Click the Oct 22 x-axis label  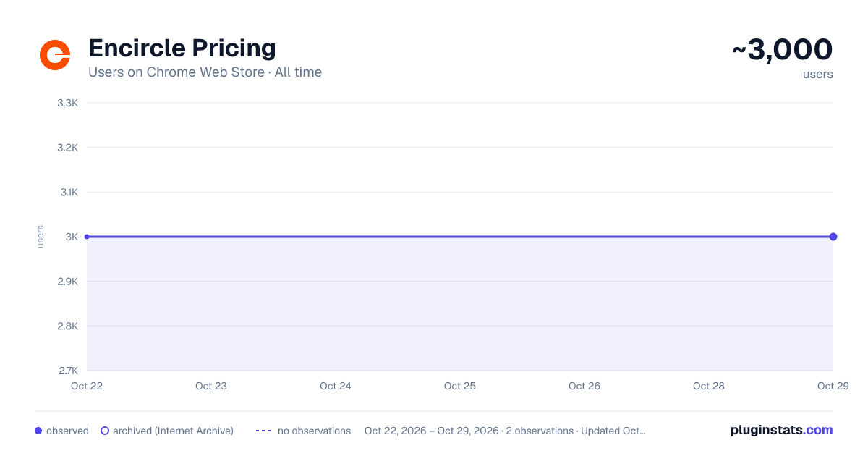pos(87,386)
